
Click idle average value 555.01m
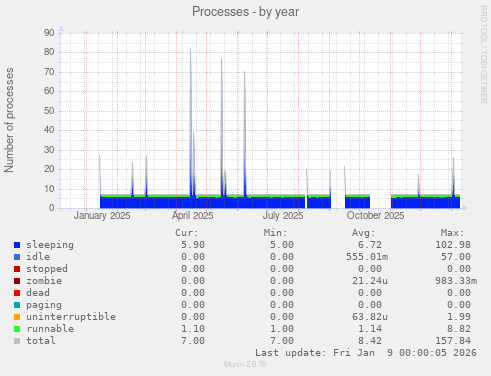click(x=367, y=257)
